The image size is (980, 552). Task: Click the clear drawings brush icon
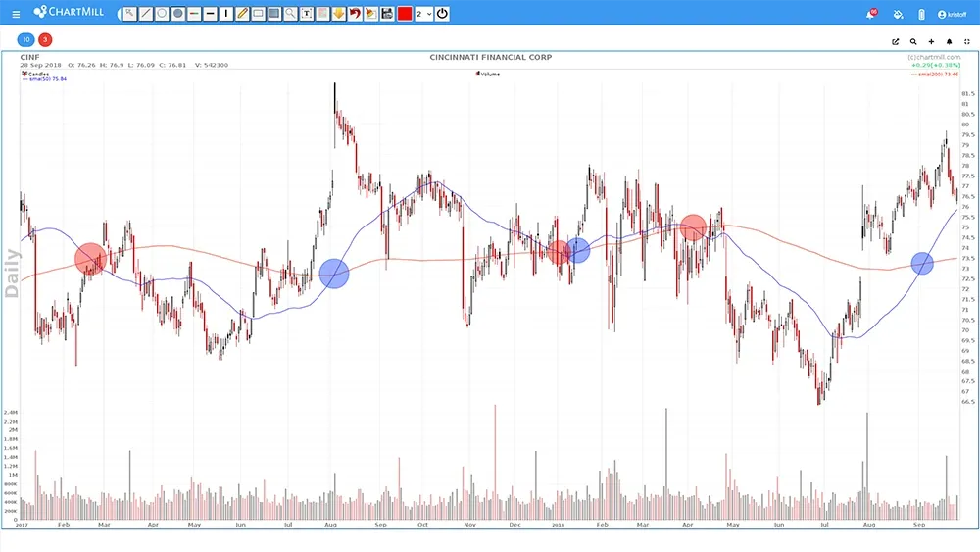coord(371,13)
